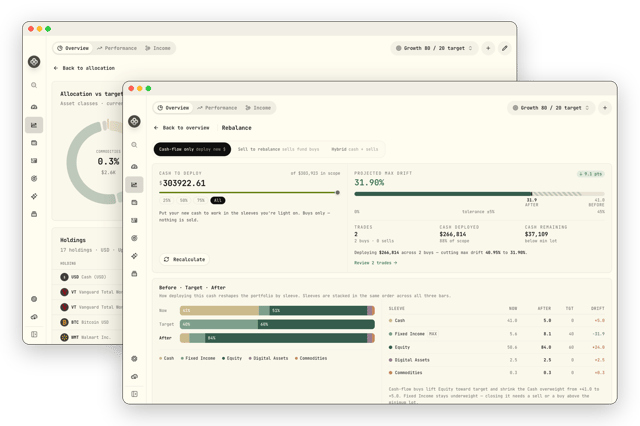Switch to the Income tab in the Rebalance window
This screenshot has width=640, height=426.
(258, 108)
